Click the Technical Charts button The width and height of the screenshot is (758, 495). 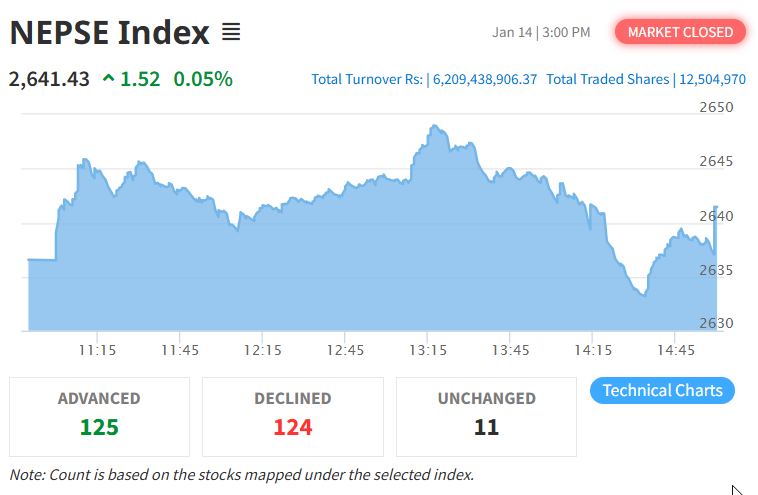(662, 390)
